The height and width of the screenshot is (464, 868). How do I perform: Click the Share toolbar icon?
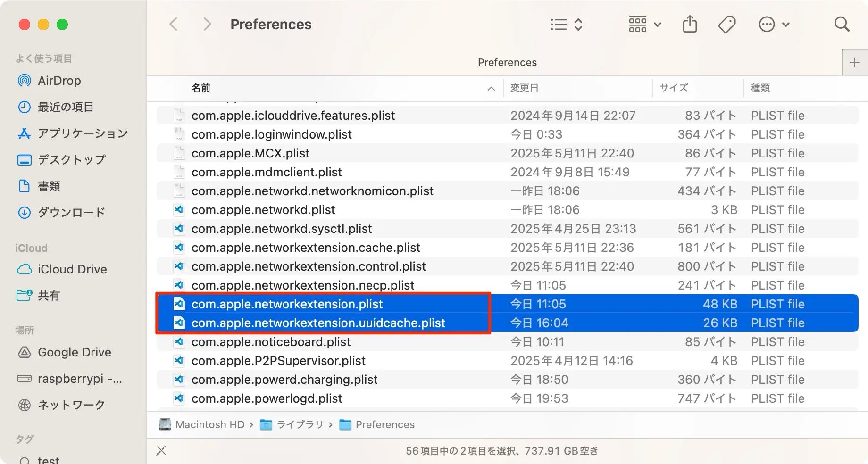tap(690, 24)
